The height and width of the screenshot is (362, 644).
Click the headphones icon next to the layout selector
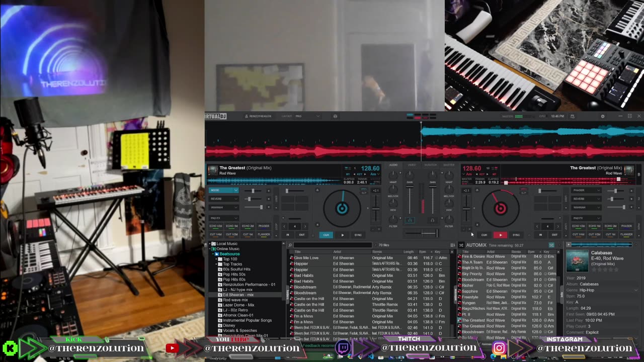335,116
